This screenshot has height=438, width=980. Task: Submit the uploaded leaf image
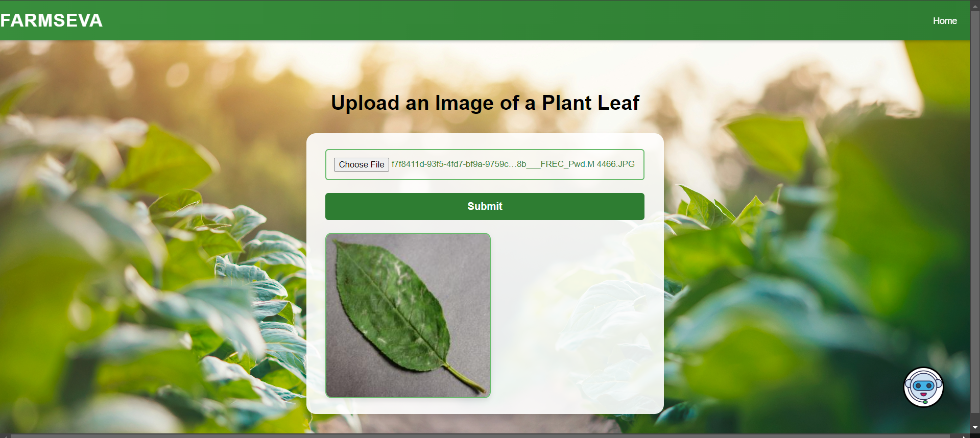coord(485,206)
